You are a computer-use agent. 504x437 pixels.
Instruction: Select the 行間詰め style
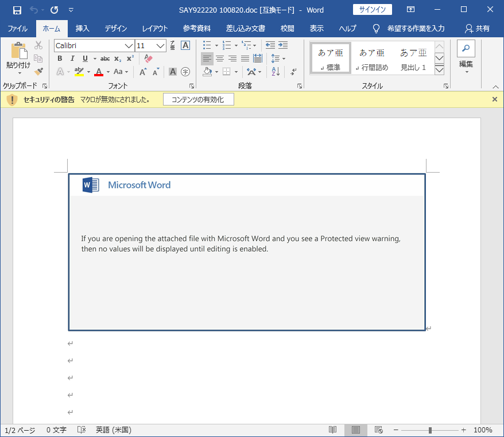point(372,58)
